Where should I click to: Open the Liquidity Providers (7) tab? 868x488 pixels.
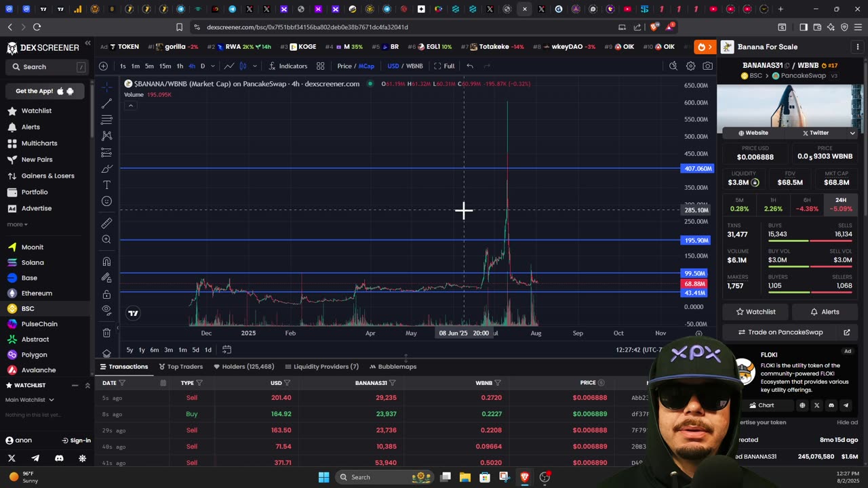(322, 367)
